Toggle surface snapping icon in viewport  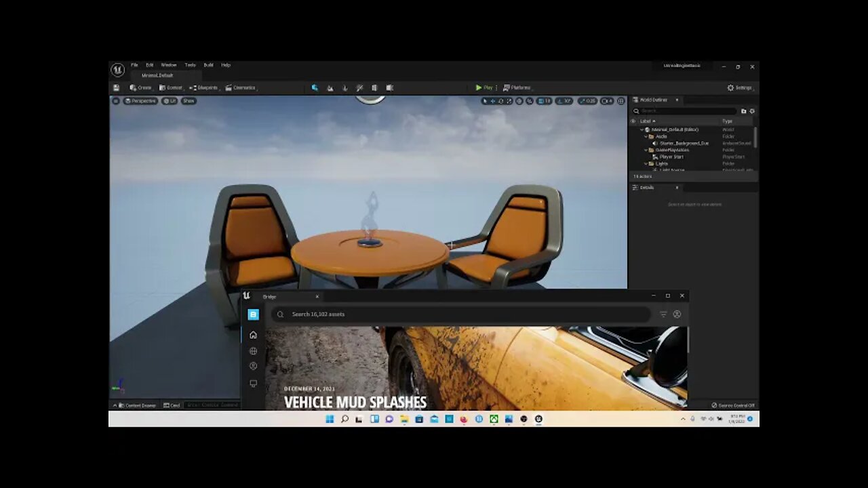pos(530,101)
